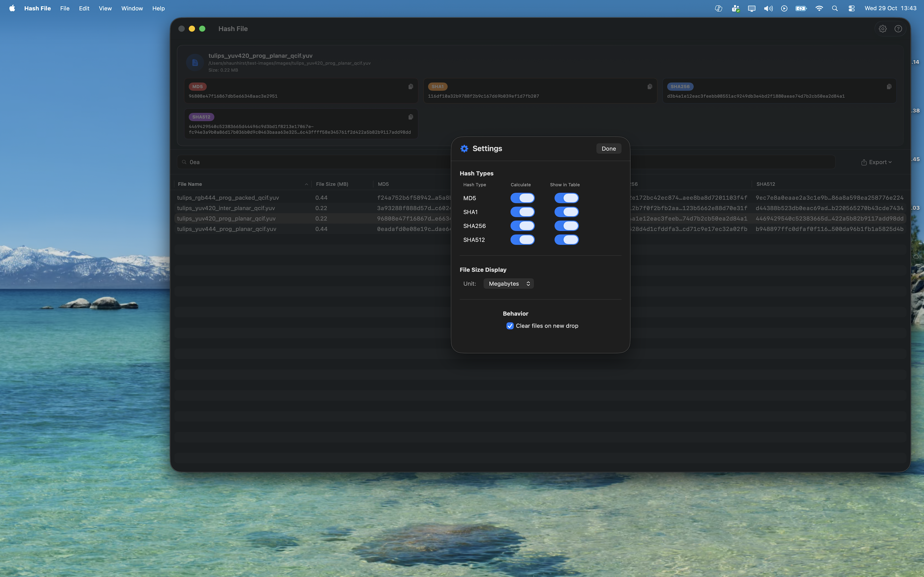
Task: Uncheck Clear files on new drop
Action: (510, 326)
